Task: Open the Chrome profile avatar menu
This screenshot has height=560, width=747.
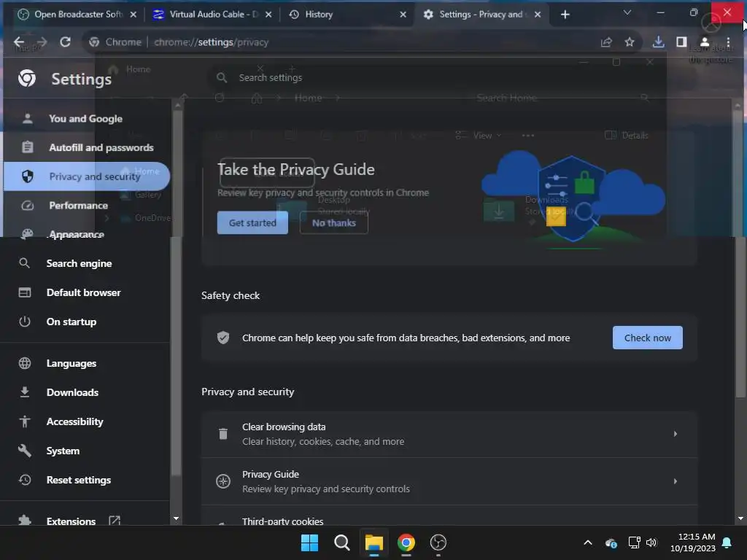Action: click(705, 42)
